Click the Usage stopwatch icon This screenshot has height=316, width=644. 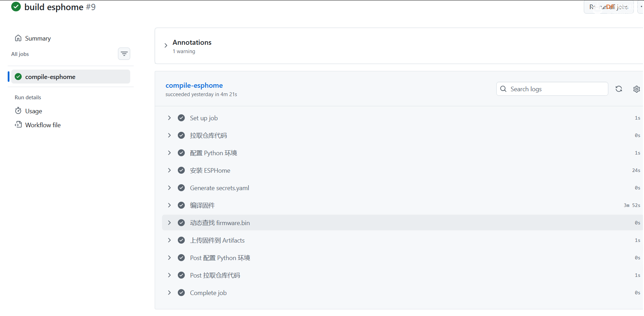pos(18,111)
